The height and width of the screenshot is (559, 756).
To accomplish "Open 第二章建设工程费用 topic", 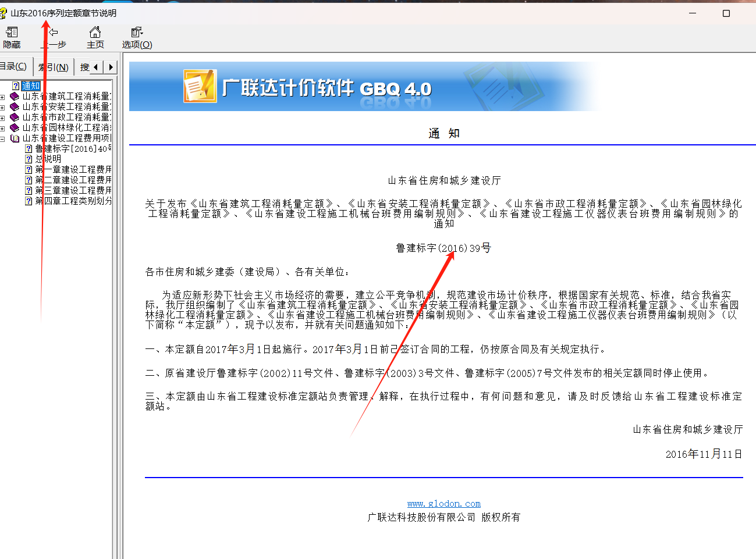I will click(x=73, y=180).
